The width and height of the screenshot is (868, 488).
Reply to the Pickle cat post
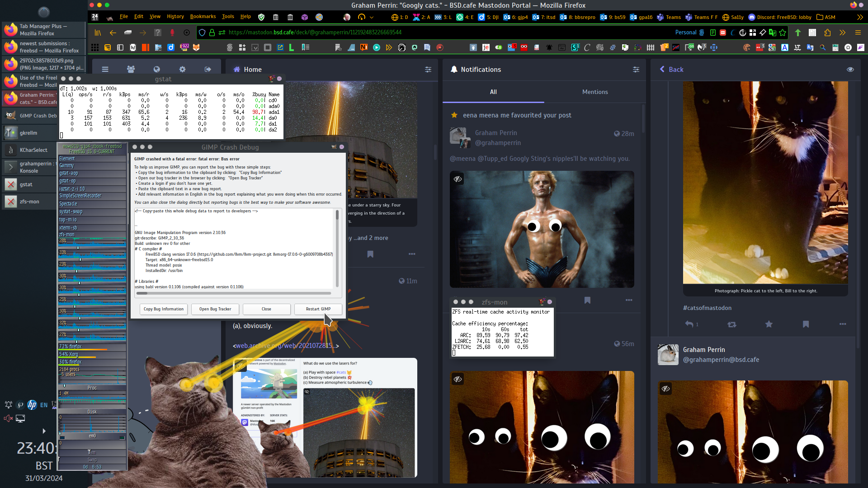689,324
